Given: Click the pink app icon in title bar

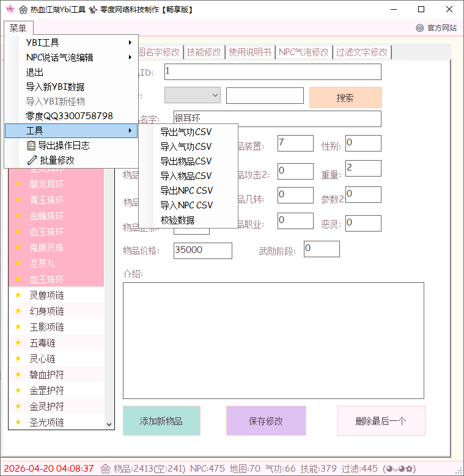Looking at the screenshot, I should 10,9.
